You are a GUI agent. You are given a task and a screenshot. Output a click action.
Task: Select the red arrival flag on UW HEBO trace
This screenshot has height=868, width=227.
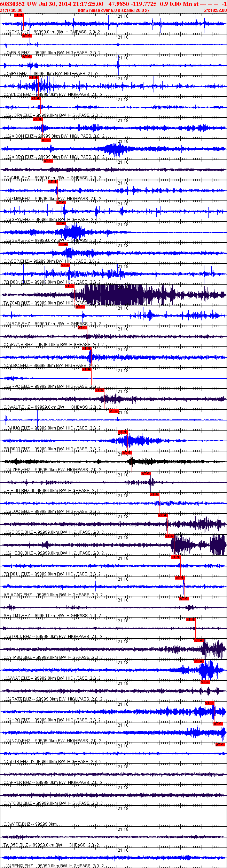[170, 536]
